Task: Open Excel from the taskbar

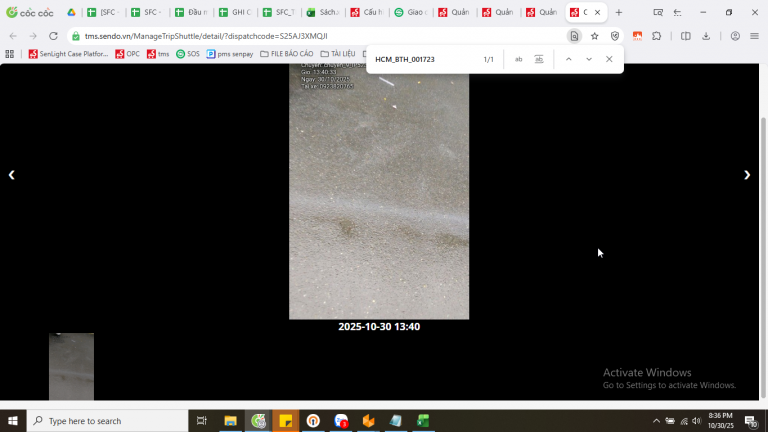Action: click(423, 421)
